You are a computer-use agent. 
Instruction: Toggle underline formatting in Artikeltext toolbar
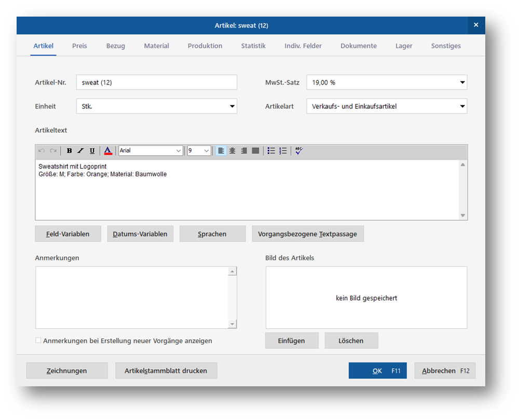pyautogui.click(x=92, y=151)
